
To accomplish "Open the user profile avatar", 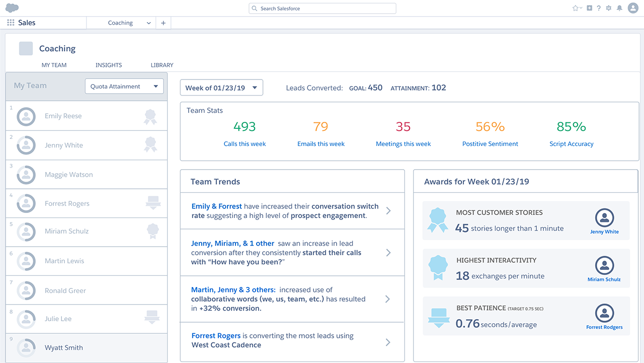I will coord(633,8).
